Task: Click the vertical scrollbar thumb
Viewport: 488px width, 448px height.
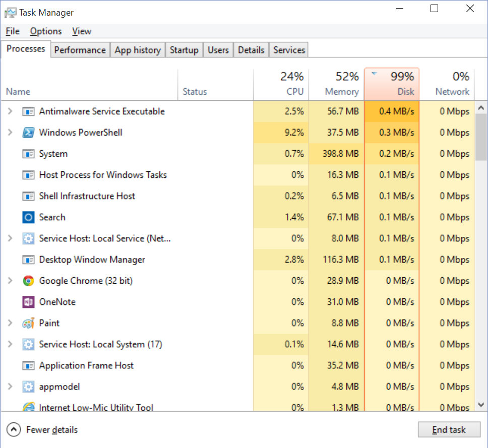Action: [481, 137]
